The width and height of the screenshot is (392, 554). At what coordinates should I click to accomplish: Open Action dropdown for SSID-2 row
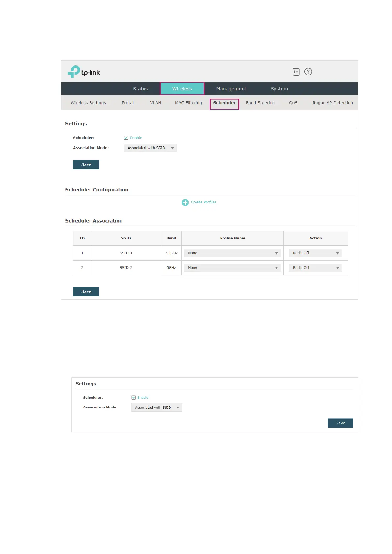[316, 268]
